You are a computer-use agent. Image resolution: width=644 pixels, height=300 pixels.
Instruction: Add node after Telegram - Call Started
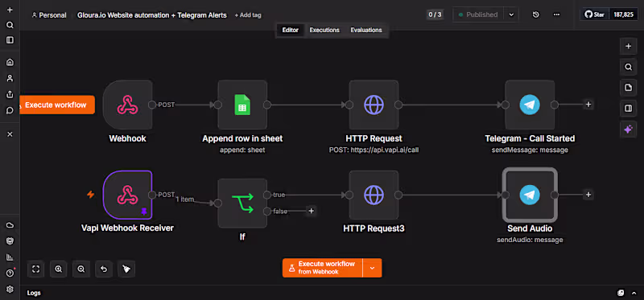(588, 105)
